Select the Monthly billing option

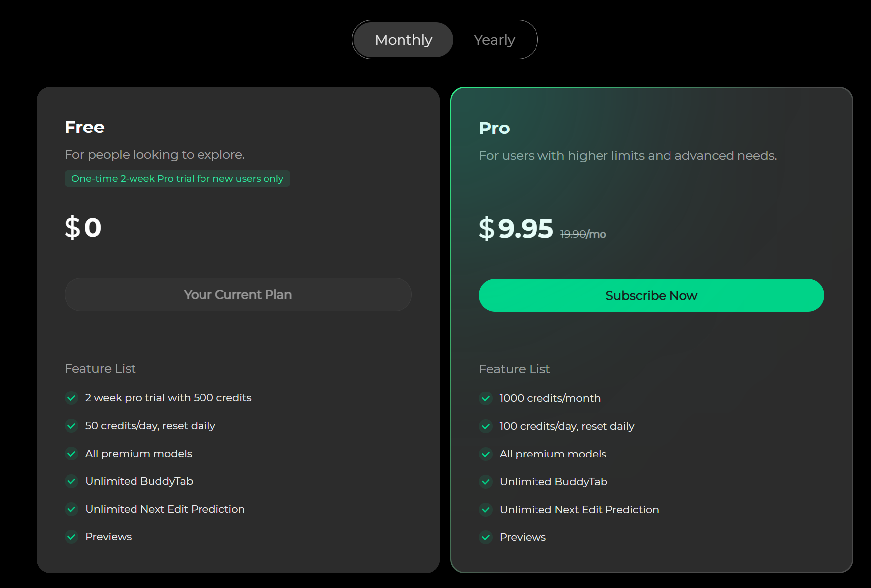click(x=403, y=40)
